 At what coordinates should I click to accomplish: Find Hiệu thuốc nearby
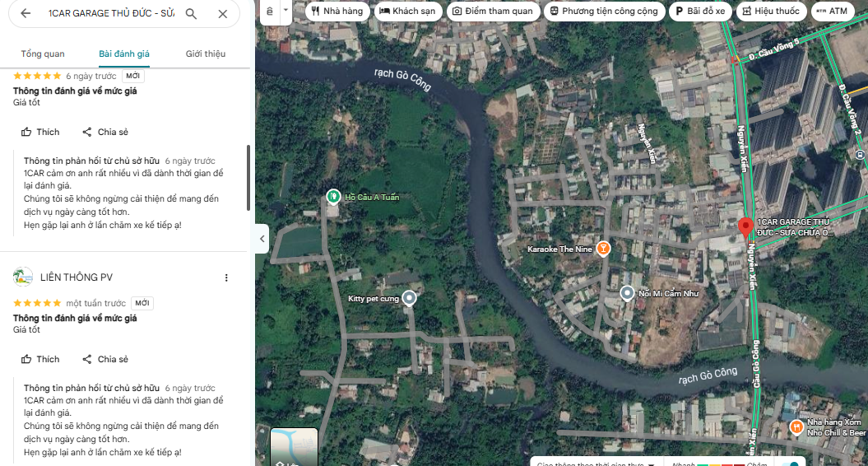tap(771, 11)
